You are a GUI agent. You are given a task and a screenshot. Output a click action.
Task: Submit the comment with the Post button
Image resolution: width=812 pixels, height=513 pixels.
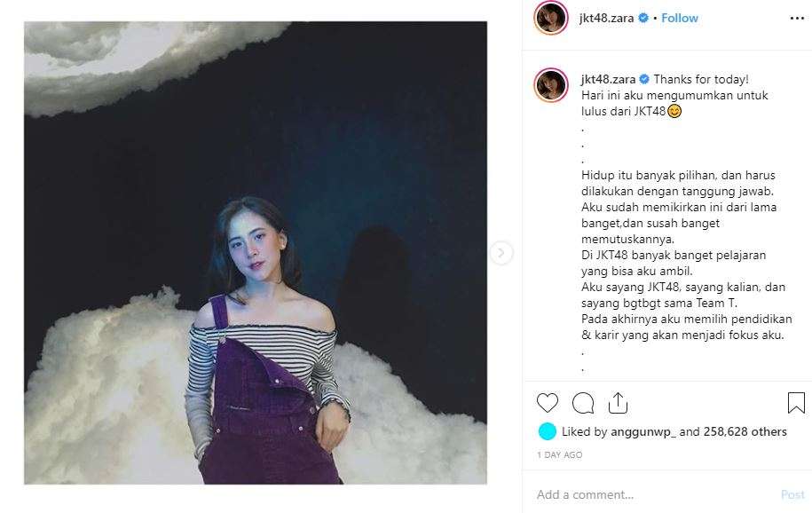[792, 495]
